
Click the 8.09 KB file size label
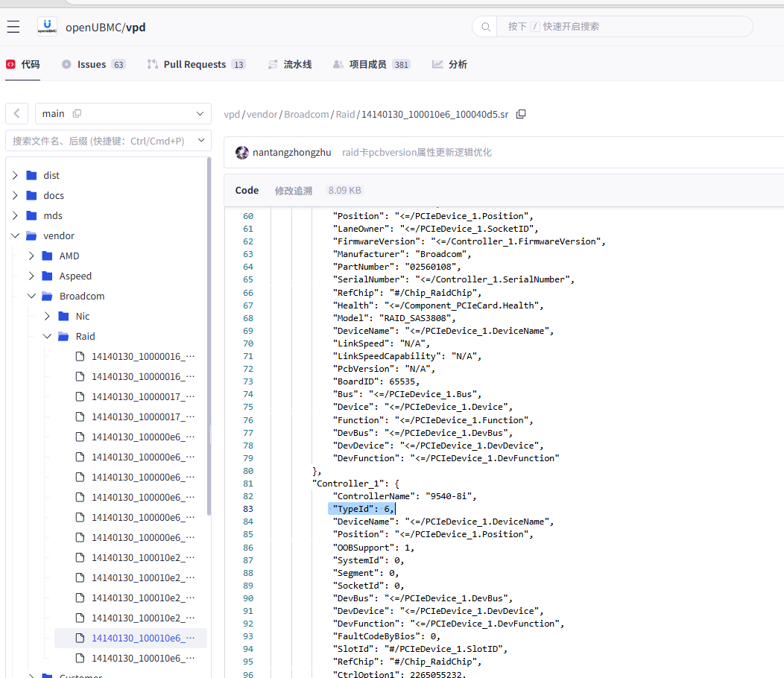coord(344,191)
